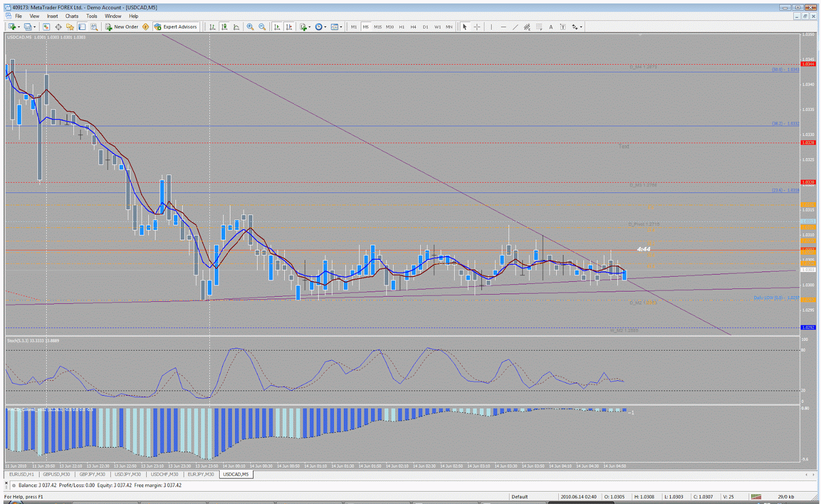
Task: Switch to line chart display
Action: pos(236,27)
